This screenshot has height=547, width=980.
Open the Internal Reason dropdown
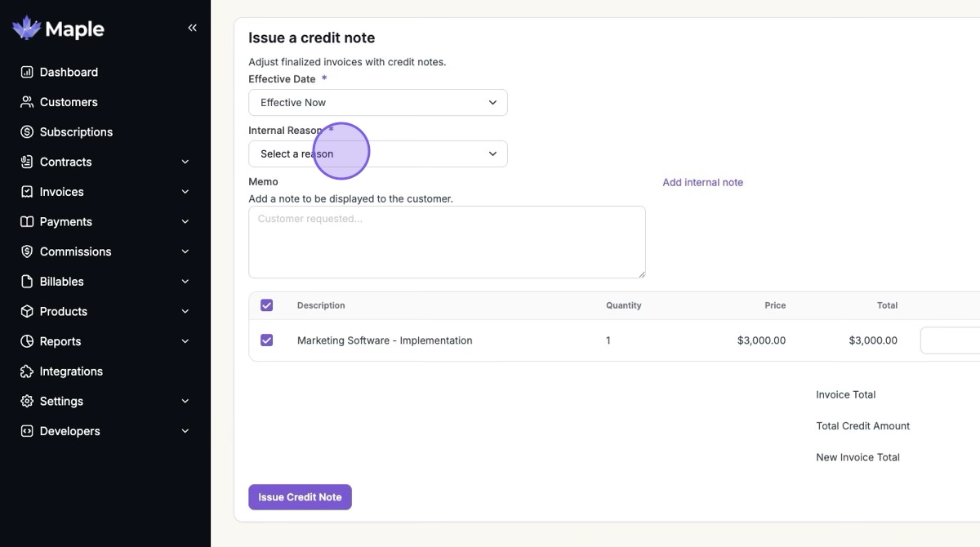coord(377,154)
